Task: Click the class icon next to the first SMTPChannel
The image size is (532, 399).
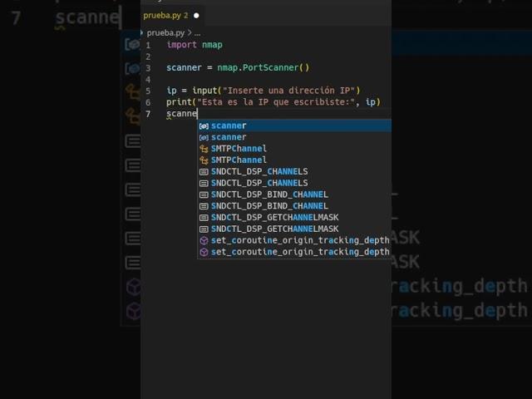Action: (x=204, y=149)
